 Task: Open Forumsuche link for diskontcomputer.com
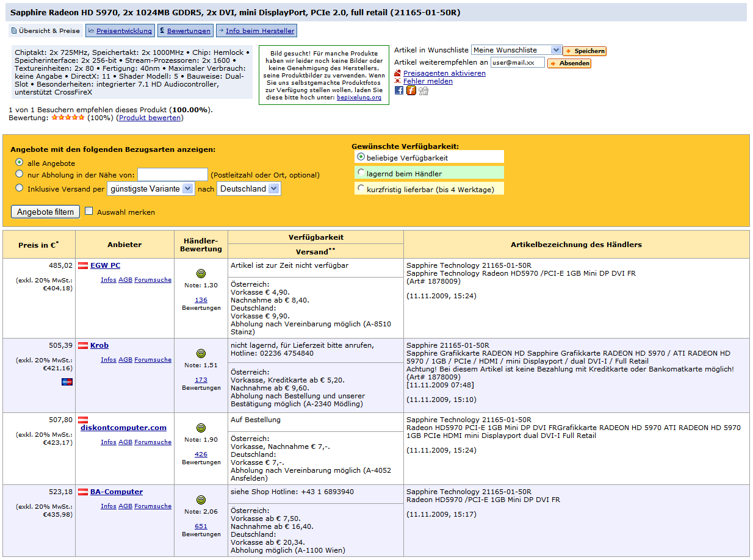(153, 442)
